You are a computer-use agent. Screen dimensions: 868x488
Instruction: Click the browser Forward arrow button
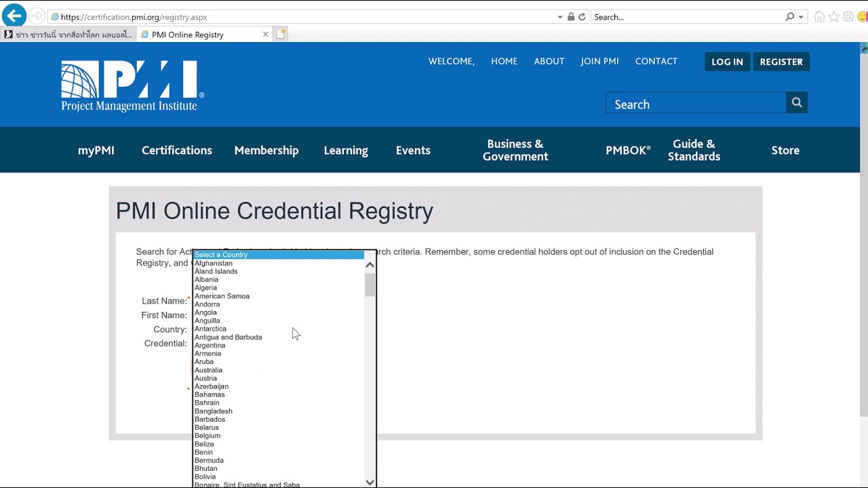click(37, 16)
